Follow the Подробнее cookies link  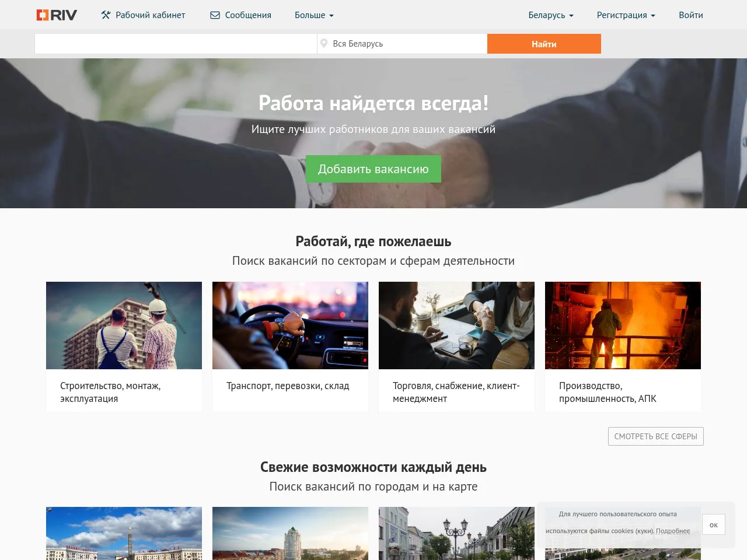tap(673, 531)
